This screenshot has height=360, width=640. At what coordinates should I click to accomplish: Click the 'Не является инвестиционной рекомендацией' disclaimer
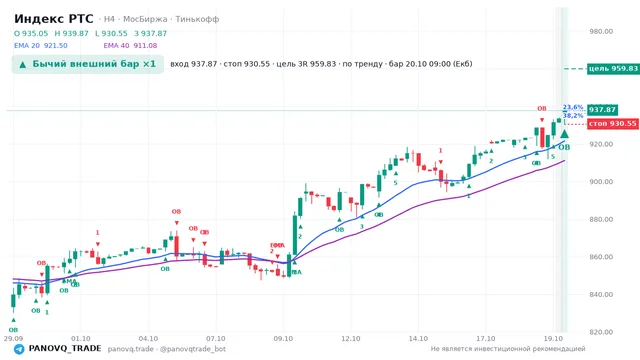(508, 349)
